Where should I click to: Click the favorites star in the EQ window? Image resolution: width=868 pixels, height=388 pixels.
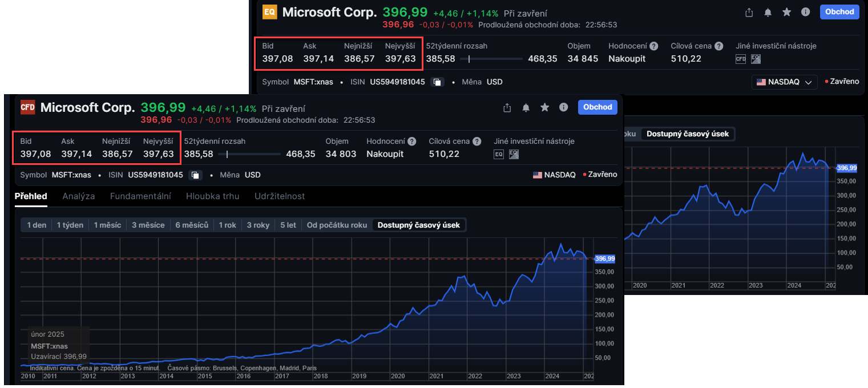pos(787,12)
